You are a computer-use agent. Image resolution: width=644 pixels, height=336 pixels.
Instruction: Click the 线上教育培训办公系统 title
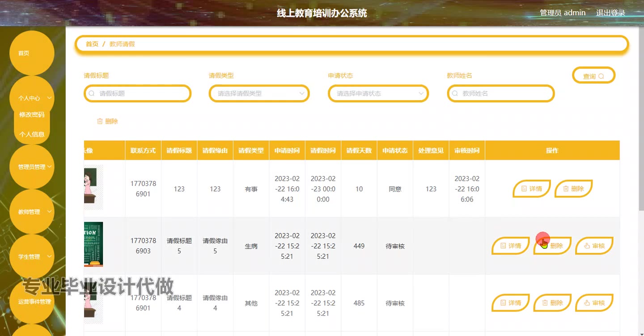click(322, 13)
